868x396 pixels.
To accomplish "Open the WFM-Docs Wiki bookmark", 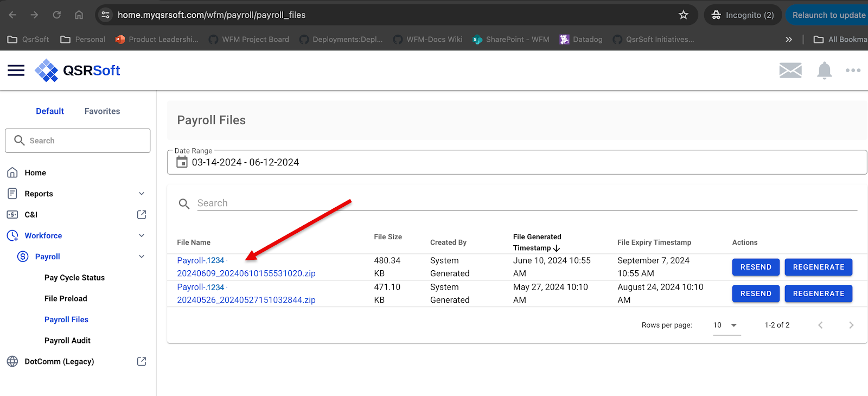I will (x=428, y=40).
